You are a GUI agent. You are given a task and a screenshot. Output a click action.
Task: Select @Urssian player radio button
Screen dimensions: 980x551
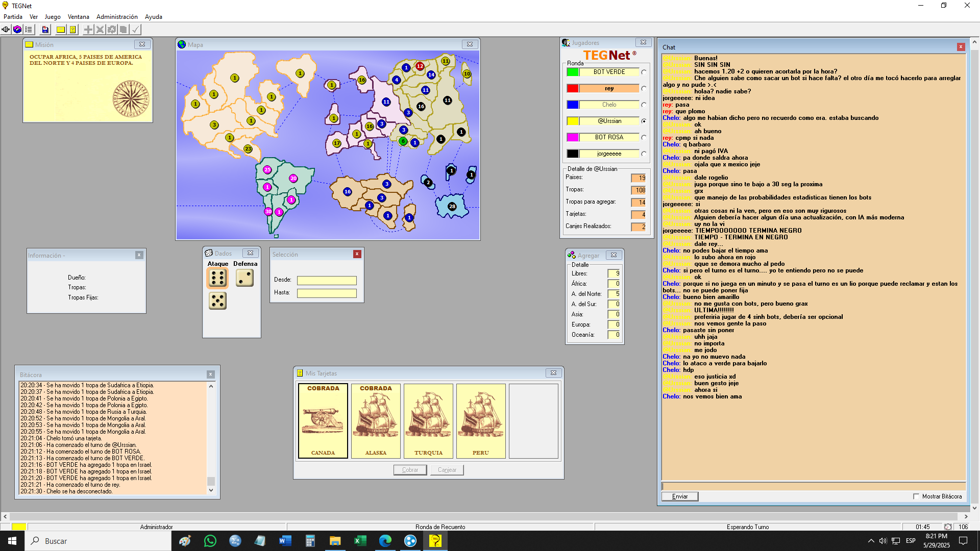(x=644, y=121)
